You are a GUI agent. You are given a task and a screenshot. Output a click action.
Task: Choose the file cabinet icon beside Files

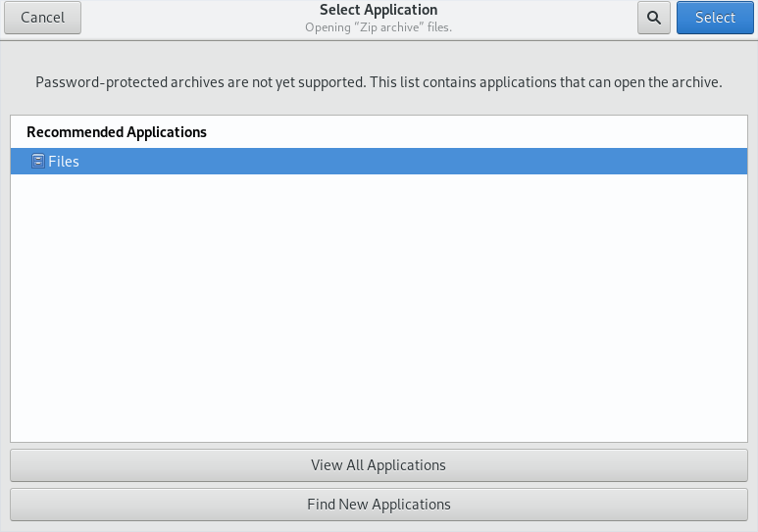tap(37, 161)
